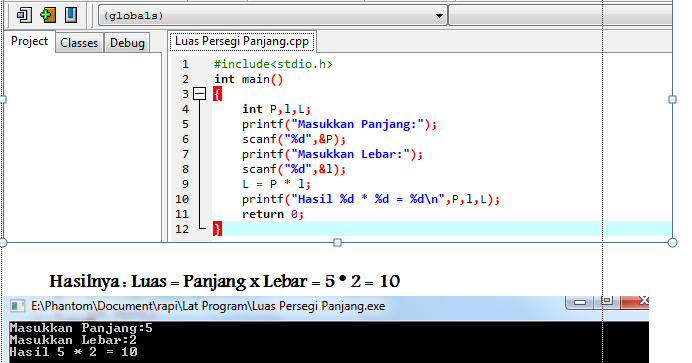
Task: Click the arrow of the (globals) dropdown
Action: [x=439, y=16]
